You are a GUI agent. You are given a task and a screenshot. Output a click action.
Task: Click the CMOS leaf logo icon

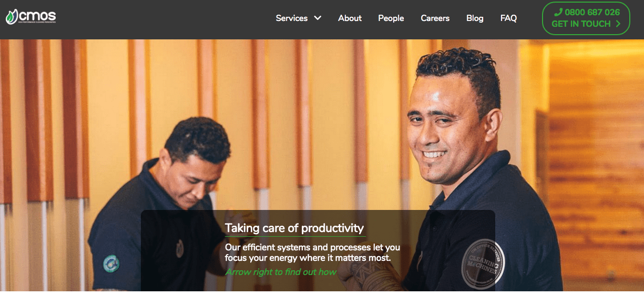(12, 17)
